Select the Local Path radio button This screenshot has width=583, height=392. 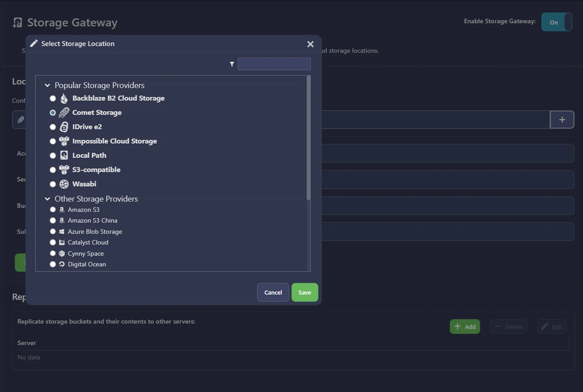tap(53, 156)
